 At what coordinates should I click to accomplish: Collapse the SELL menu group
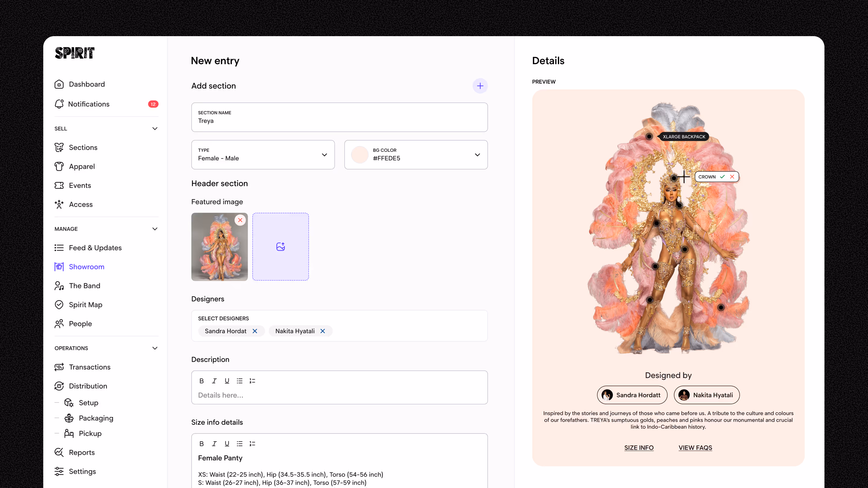coord(155,129)
